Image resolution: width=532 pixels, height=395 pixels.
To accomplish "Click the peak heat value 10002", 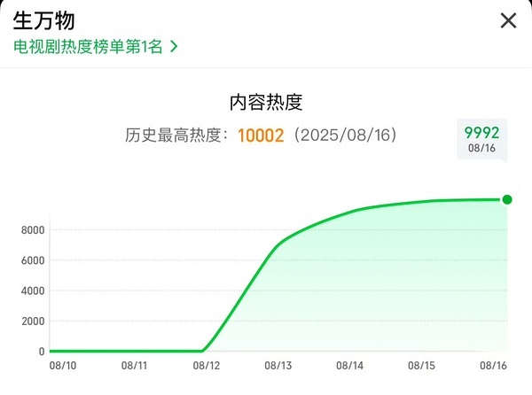I will [261, 136].
